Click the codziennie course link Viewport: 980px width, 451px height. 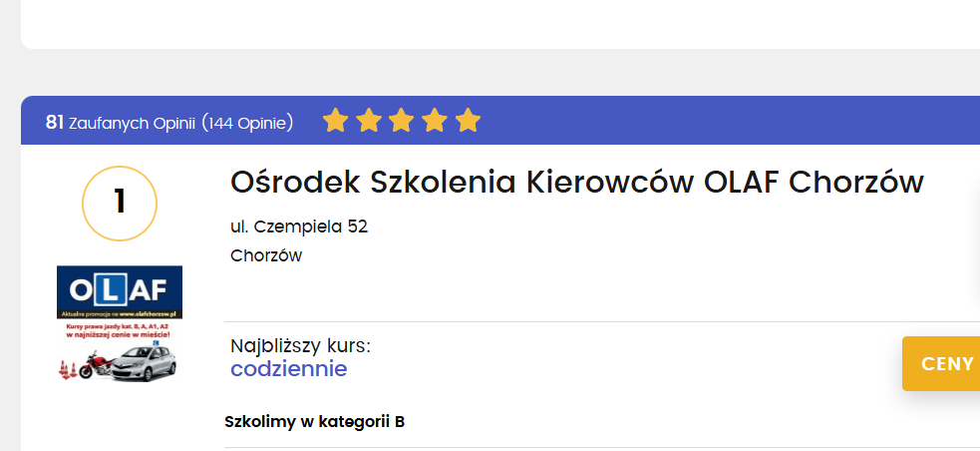click(289, 369)
